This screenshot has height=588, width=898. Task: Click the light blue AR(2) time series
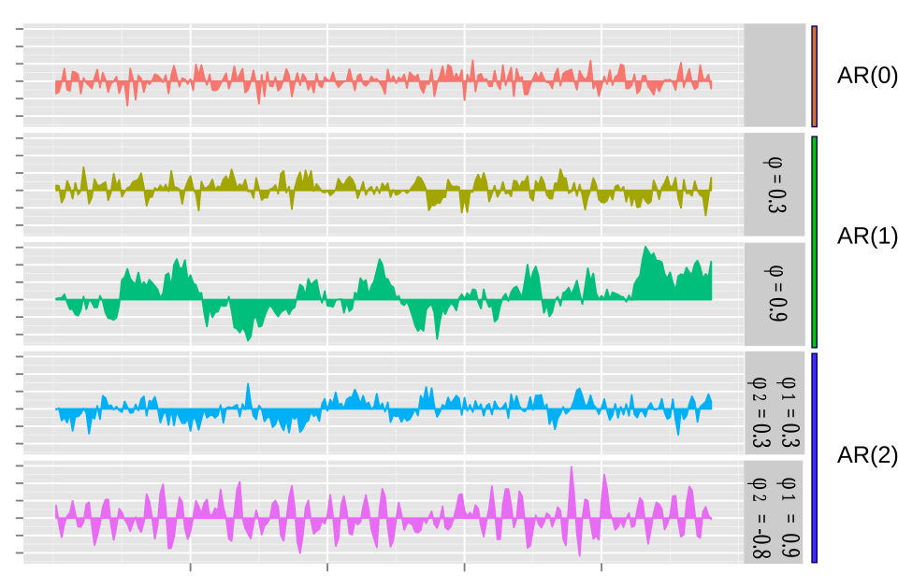pyautogui.click(x=384, y=409)
